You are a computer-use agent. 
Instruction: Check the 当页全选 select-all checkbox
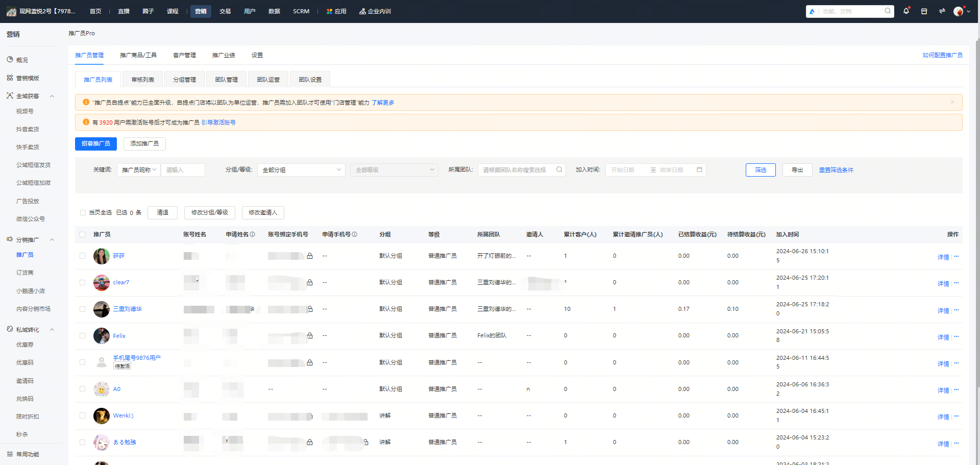click(83, 212)
